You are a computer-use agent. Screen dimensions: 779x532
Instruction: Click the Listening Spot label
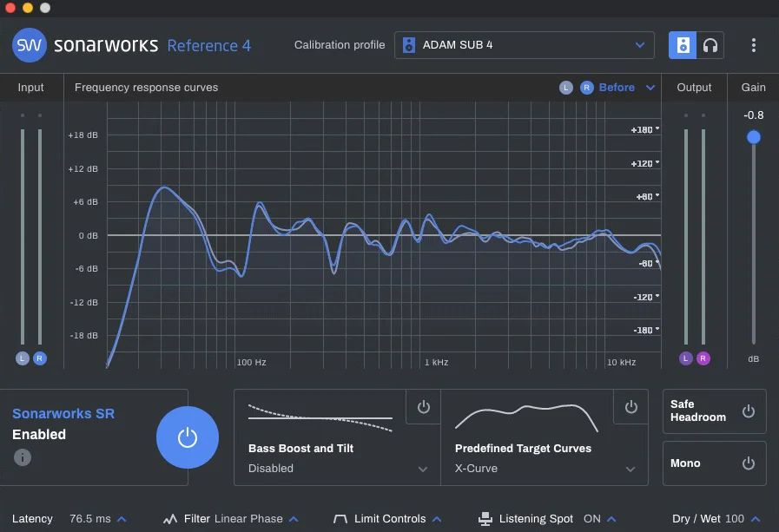click(536, 519)
